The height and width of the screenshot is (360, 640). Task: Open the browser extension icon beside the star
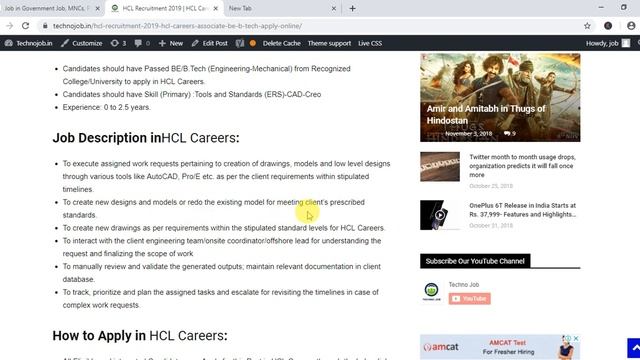(608, 26)
